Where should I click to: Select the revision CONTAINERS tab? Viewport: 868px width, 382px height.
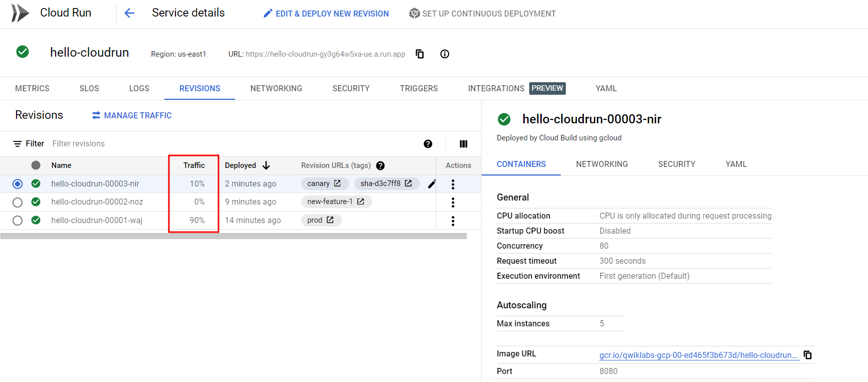point(521,164)
